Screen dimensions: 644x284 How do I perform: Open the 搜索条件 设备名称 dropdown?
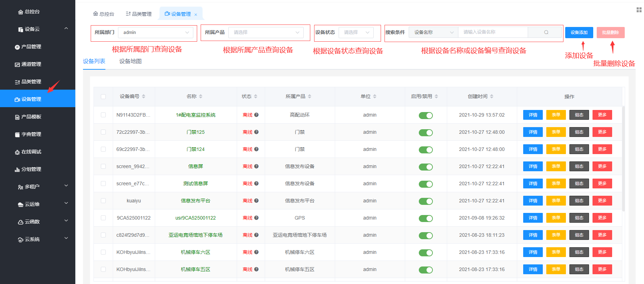coord(434,32)
